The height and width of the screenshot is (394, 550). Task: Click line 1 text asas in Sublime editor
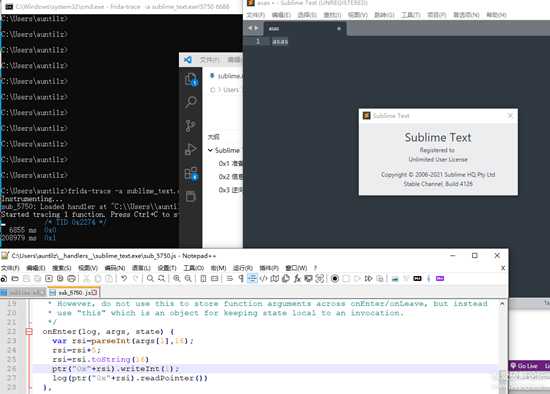coord(280,41)
